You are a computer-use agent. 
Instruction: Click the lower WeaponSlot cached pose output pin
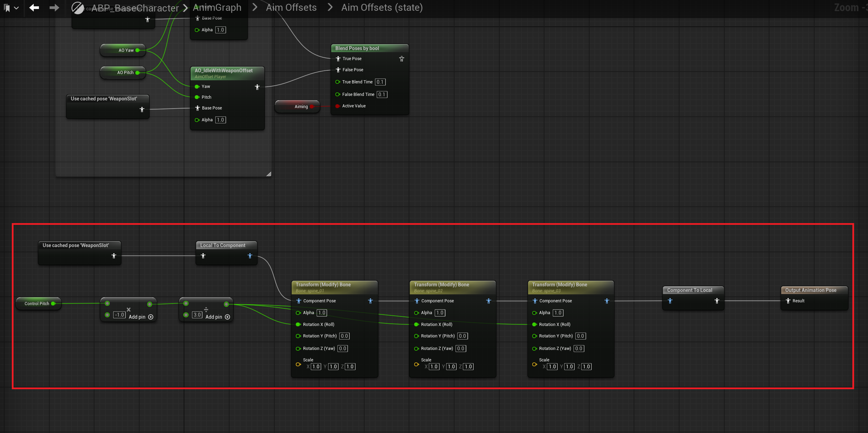pyautogui.click(x=114, y=256)
